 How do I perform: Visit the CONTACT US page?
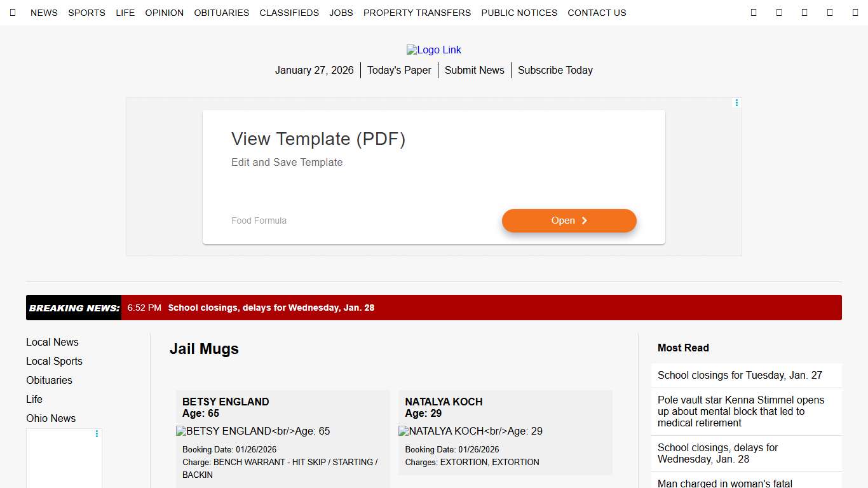[x=597, y=13]
